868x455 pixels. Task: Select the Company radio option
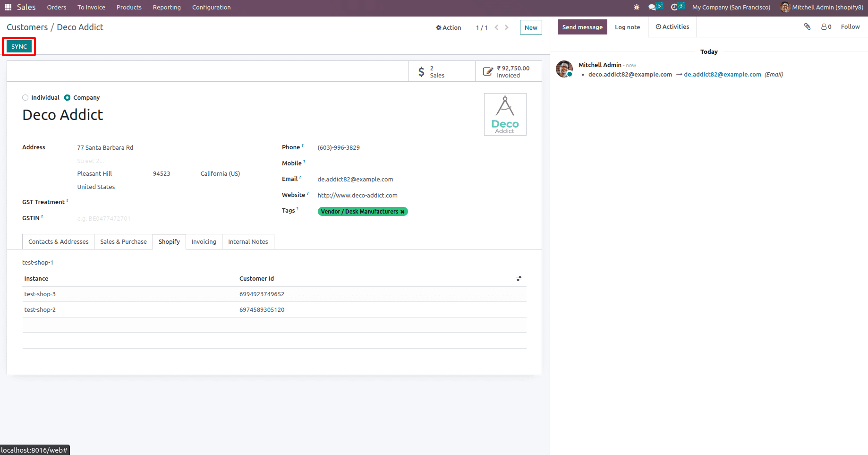click(68, 98)
